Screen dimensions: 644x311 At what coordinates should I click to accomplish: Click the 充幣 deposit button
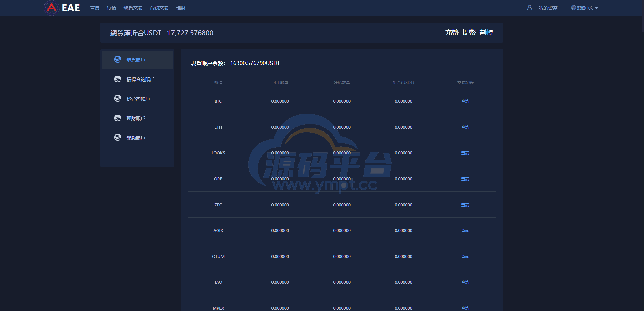click(452, 32)
